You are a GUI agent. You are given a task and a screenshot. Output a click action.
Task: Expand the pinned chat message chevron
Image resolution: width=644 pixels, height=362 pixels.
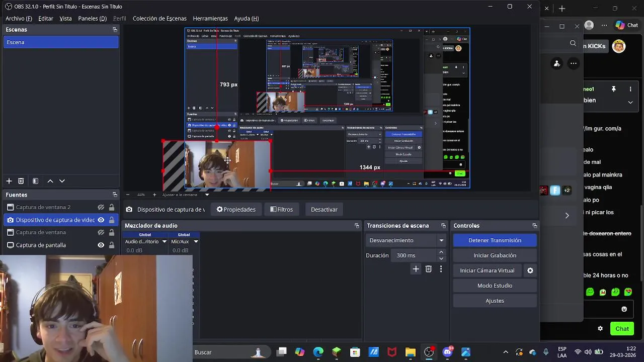pos(630,102)
